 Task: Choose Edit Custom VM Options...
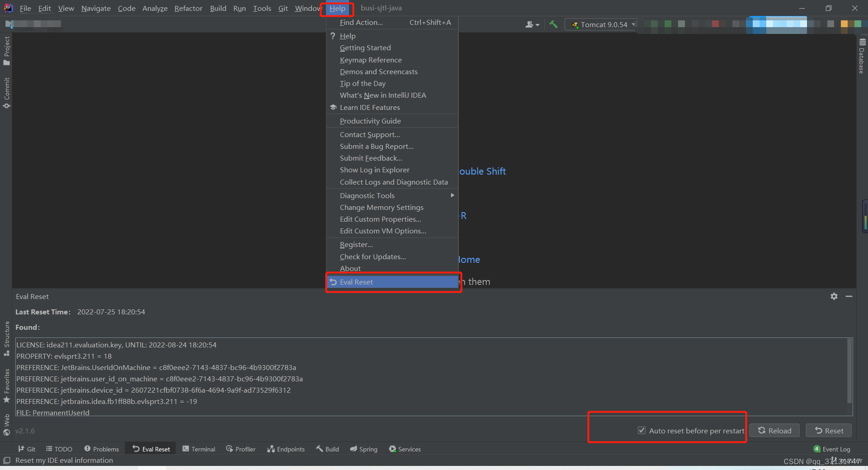point(392,231)
